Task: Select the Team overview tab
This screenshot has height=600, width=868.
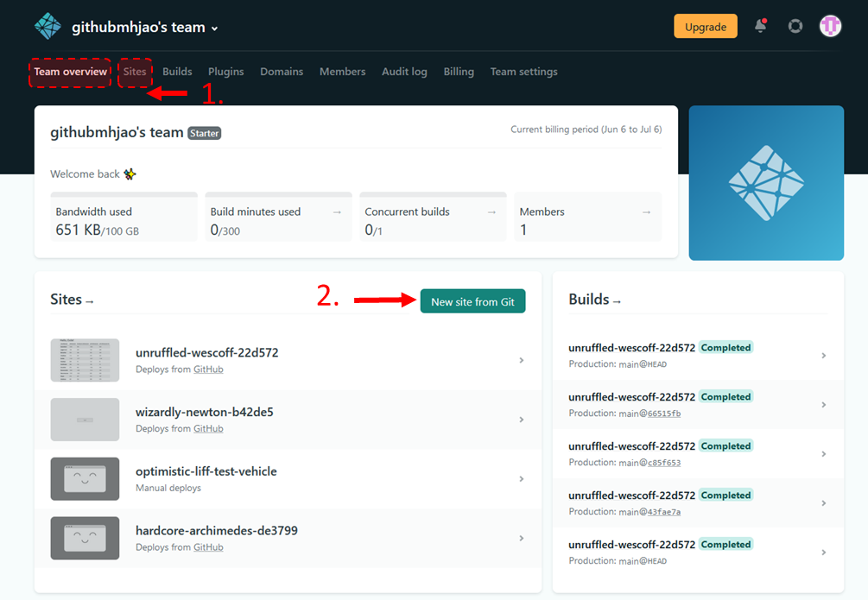Action: [x=70, y=72]
